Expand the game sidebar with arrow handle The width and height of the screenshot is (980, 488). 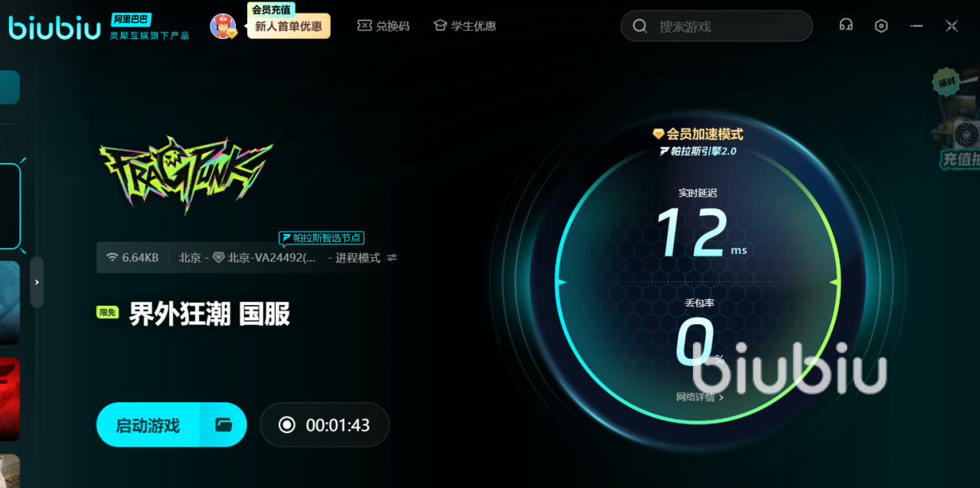pyautogui.click(x=37, y=281)
